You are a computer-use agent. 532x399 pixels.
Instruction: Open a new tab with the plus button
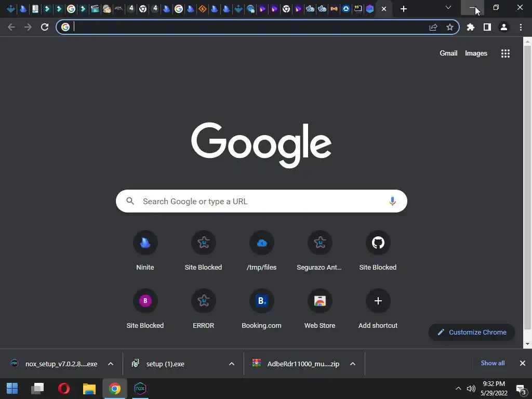point(403,9)
